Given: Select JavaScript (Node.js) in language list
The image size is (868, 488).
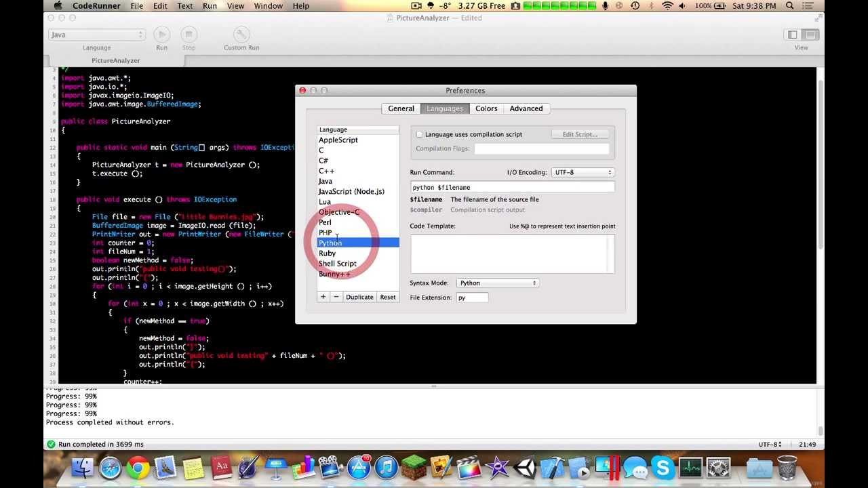Looking at the screenshot, I should coord(358,192).
